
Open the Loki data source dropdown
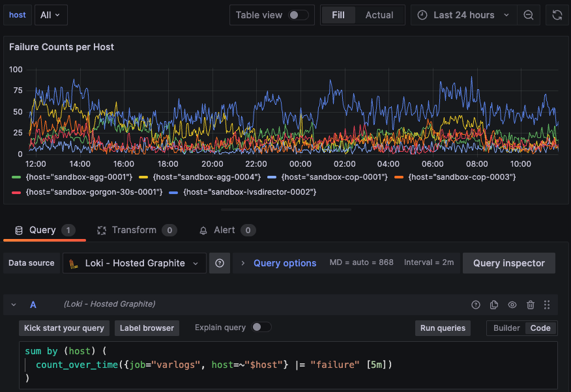(134, 263)
